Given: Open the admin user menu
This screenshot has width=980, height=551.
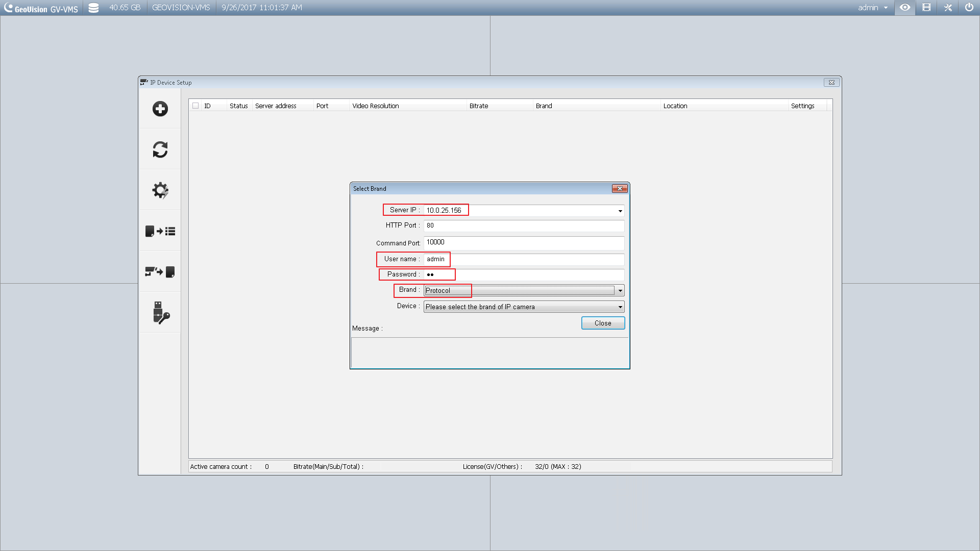Looking at the screenshot, I should point(872,8).
